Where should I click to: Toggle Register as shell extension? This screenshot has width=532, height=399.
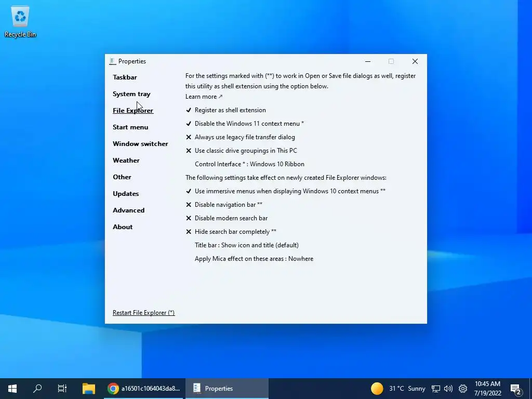click(x=226, y=110)
